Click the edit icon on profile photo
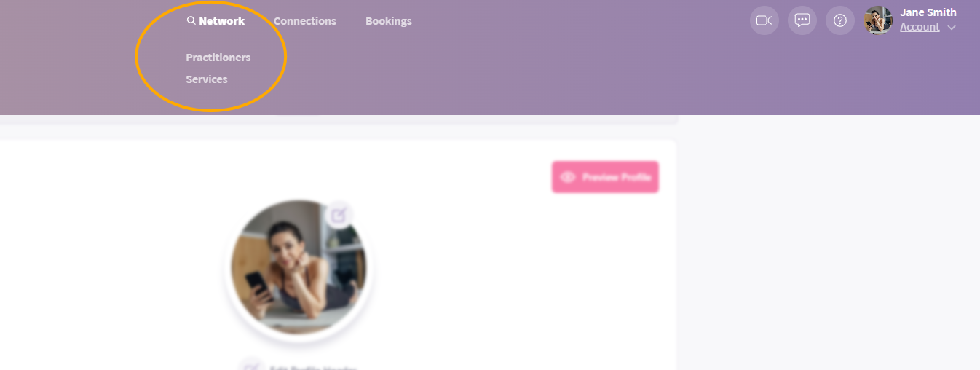The image size is (980, 370). 339,215
